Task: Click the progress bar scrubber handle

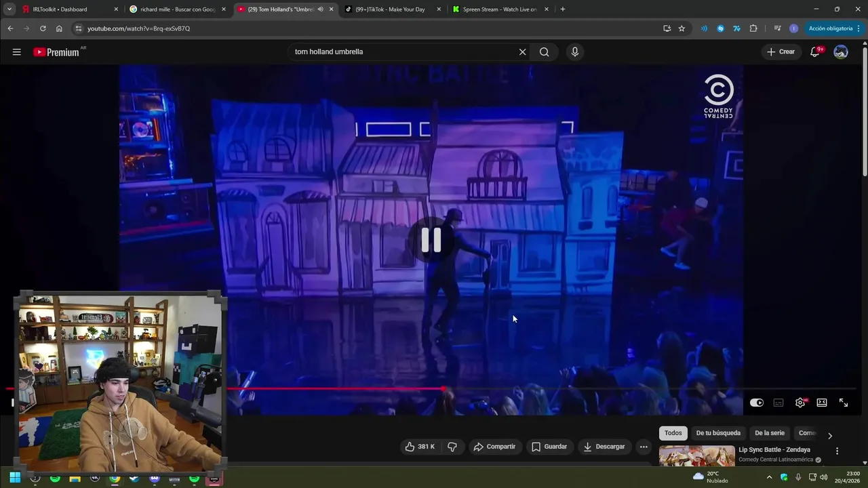Action: pos(443,389)
